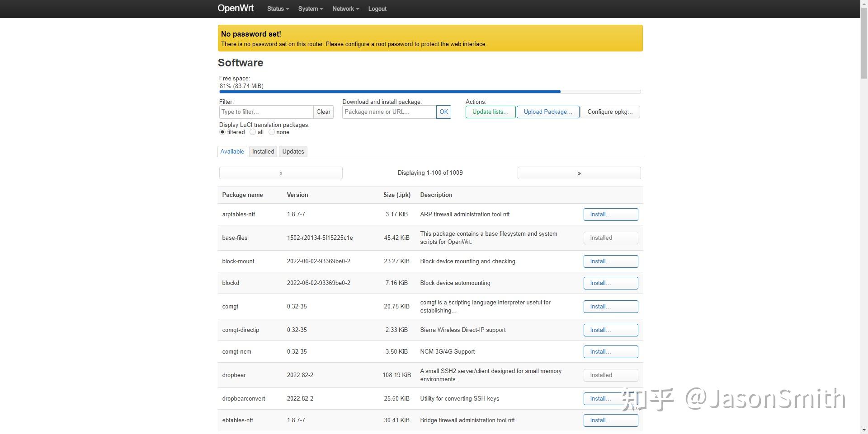This screenshot has height=434, width=868.
Task: Select the 'all' translation packages option
Action: [x=253, y=132]
